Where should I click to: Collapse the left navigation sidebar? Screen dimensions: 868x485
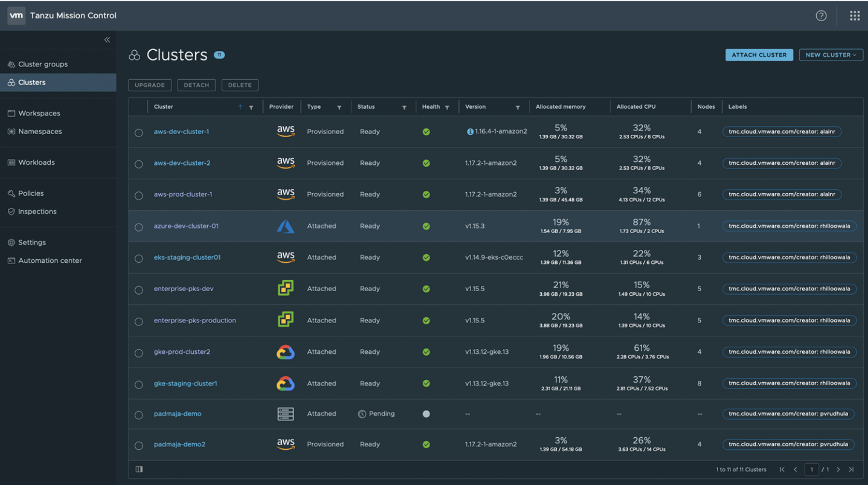pos(107,40)
